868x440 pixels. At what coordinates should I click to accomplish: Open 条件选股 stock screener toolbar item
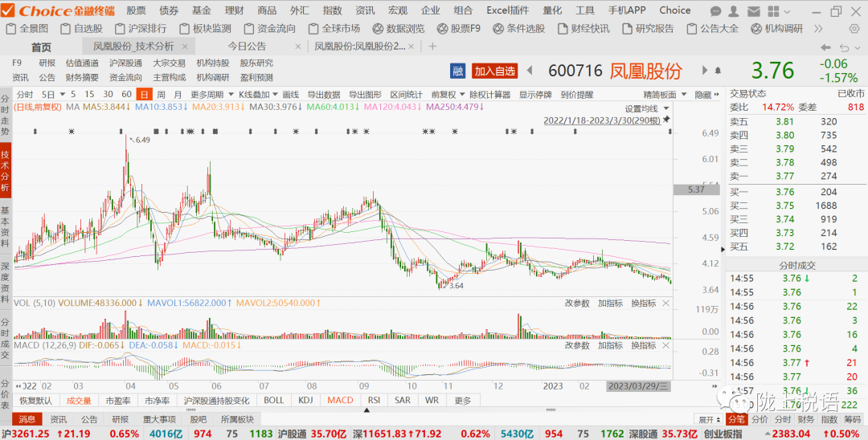point(519,29)
